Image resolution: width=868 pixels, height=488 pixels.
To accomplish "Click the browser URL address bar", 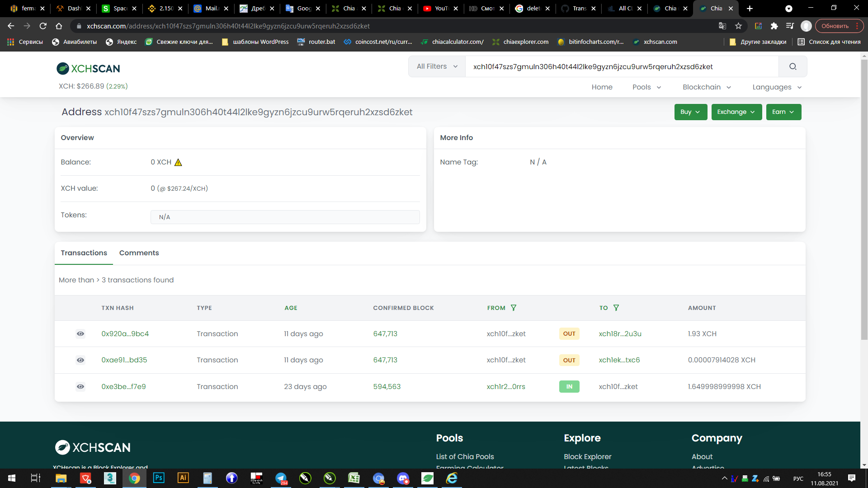I will (x=393, y=26).
